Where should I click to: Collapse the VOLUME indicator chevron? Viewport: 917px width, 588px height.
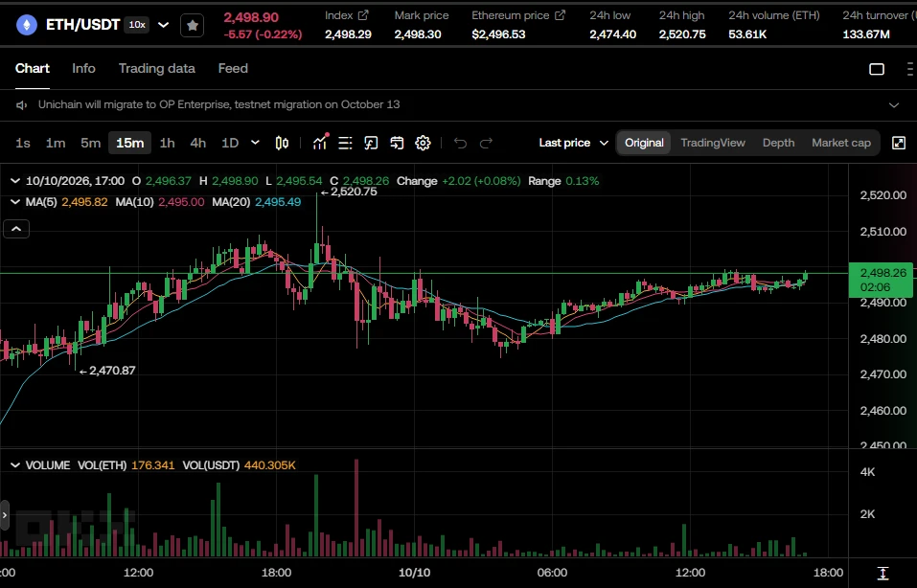15,465
